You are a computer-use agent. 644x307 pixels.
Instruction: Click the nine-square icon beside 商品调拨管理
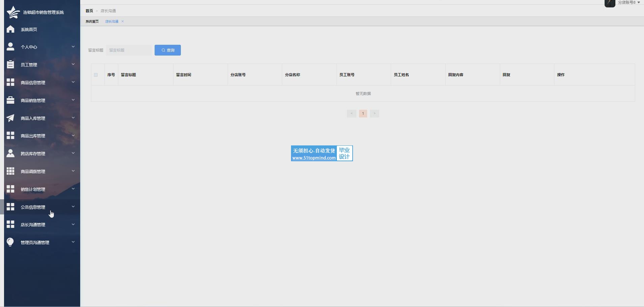coord(10,171)
